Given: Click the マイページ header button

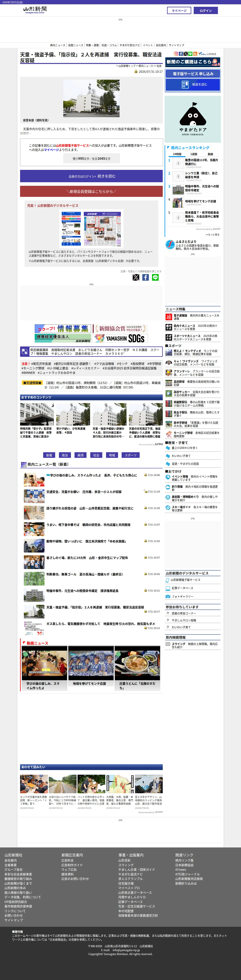Looking at the screenshot, I should pyautogui.click(x=179, y=11).
